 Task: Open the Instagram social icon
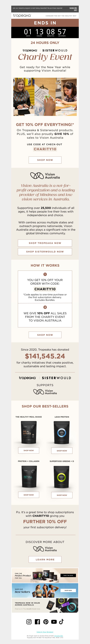[x=29, y=621]
